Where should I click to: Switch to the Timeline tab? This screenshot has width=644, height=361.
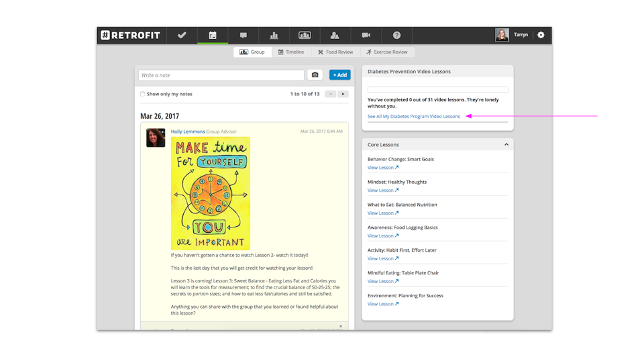(x=290, y=52)
